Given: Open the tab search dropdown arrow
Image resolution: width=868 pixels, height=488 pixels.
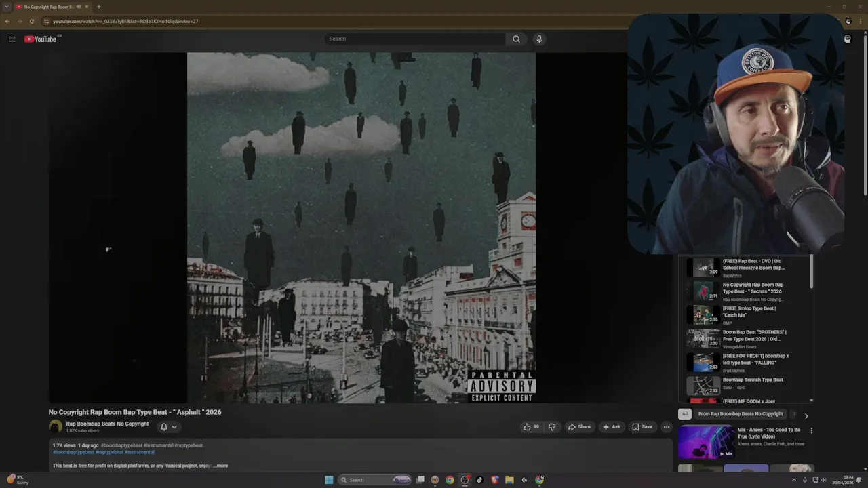Looking at the screenshot, I should pyautogui.click(x=7, y=7).
